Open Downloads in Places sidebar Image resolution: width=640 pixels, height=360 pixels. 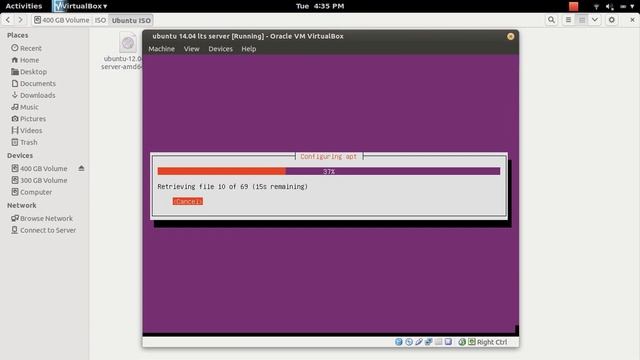(x=33, y=96)
